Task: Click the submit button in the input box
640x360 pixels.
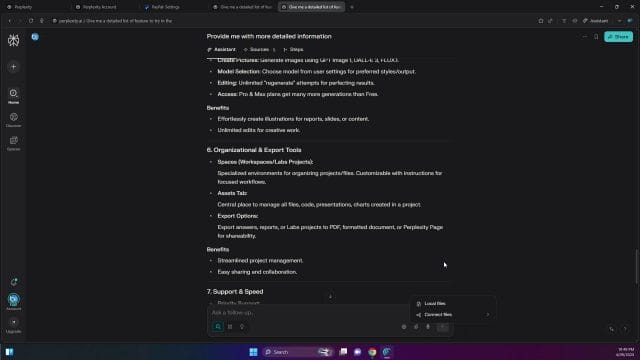Action: 443,327
